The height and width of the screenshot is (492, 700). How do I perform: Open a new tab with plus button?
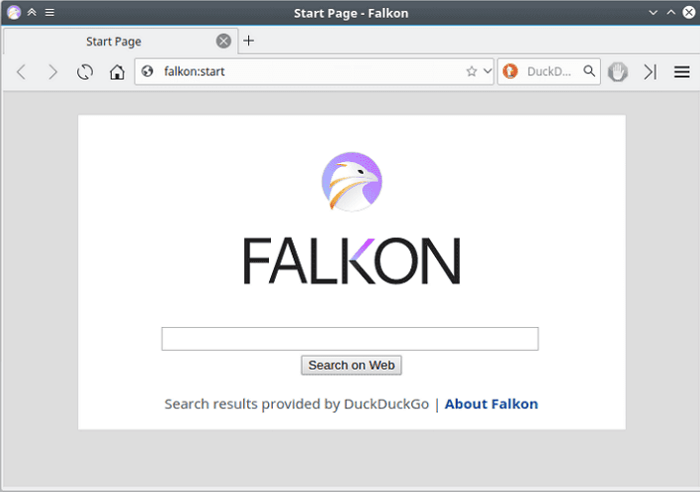point(249,41)
